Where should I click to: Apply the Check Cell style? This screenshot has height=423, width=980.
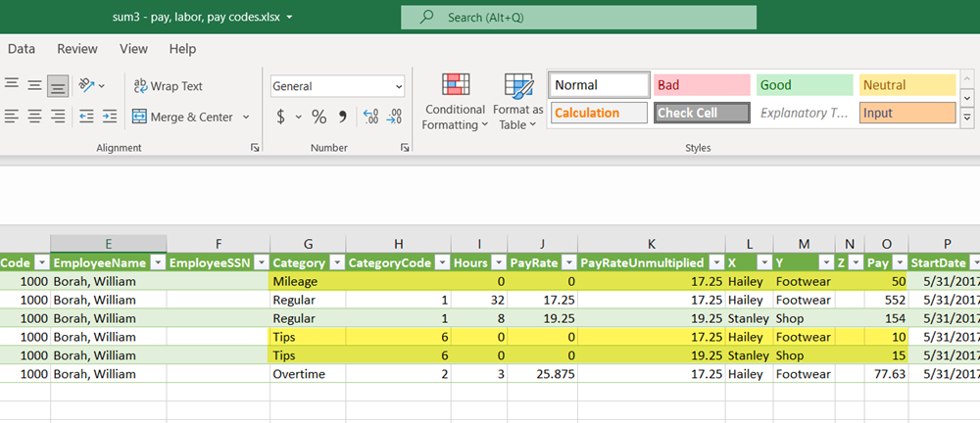[702, 113]
